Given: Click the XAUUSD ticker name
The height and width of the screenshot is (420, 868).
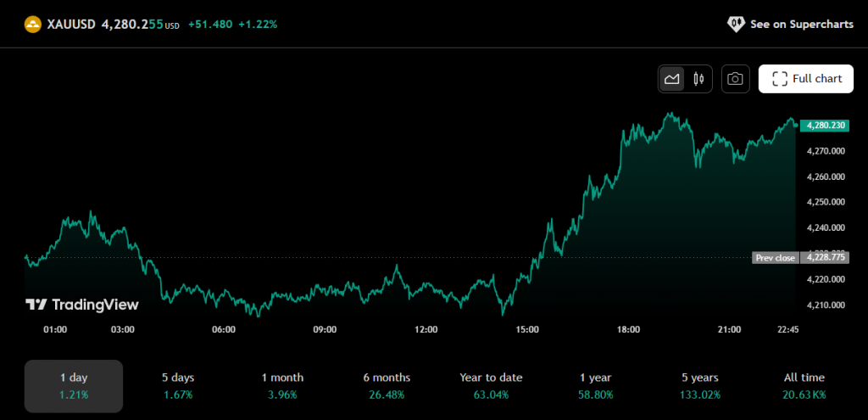Looking at the screenshot, I should point(72,25).
